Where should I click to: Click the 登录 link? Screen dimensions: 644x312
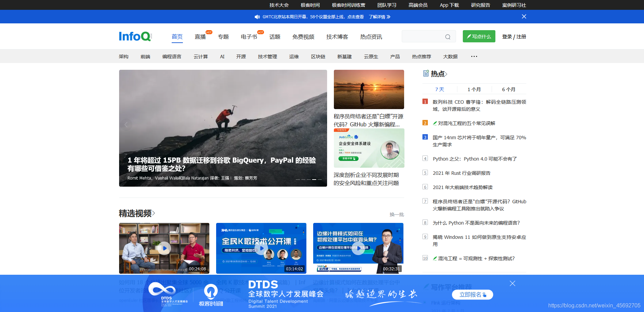tap(507, 37)
